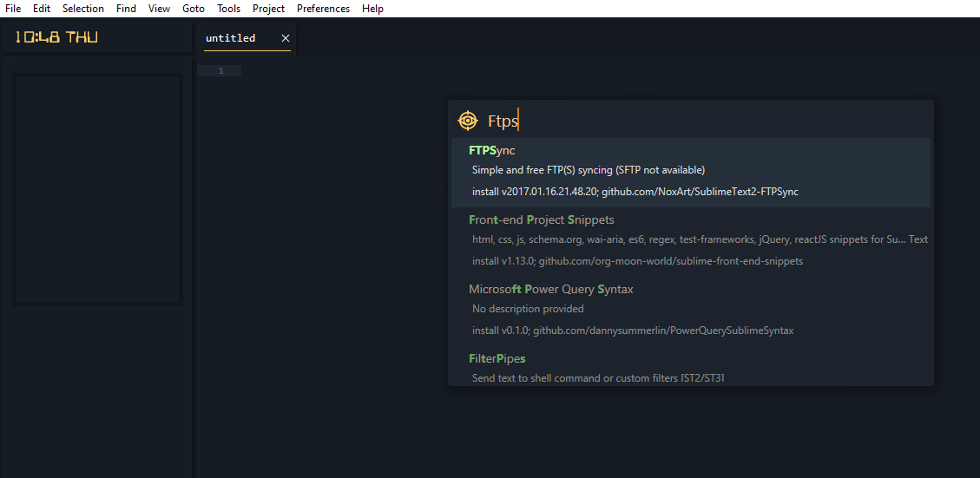Click the Send text to shell command description
Image resolution: width=980 pixels, height=478 pixels.
point(598,378)
